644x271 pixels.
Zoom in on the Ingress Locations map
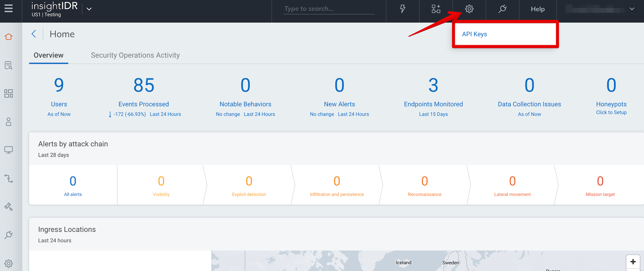coord(633,262)
